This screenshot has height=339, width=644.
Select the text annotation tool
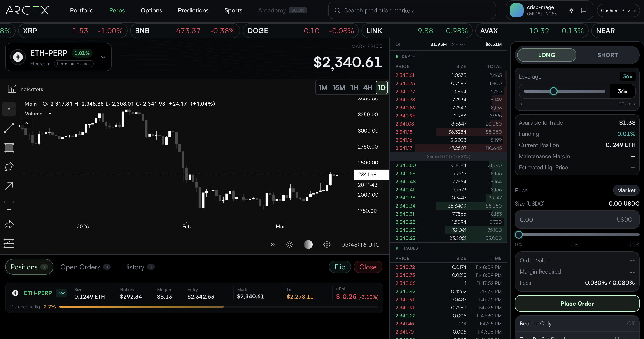coord(9,205)
